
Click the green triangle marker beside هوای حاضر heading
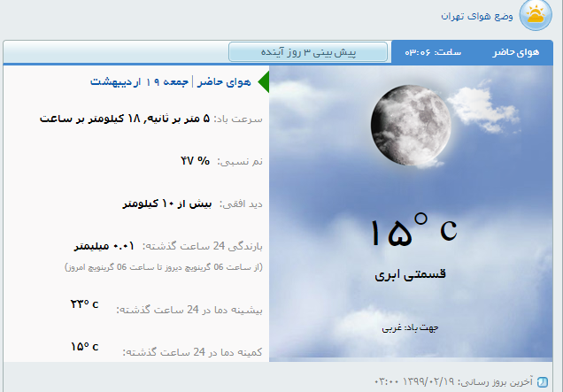pyautogui.click(x=264, y=81)
